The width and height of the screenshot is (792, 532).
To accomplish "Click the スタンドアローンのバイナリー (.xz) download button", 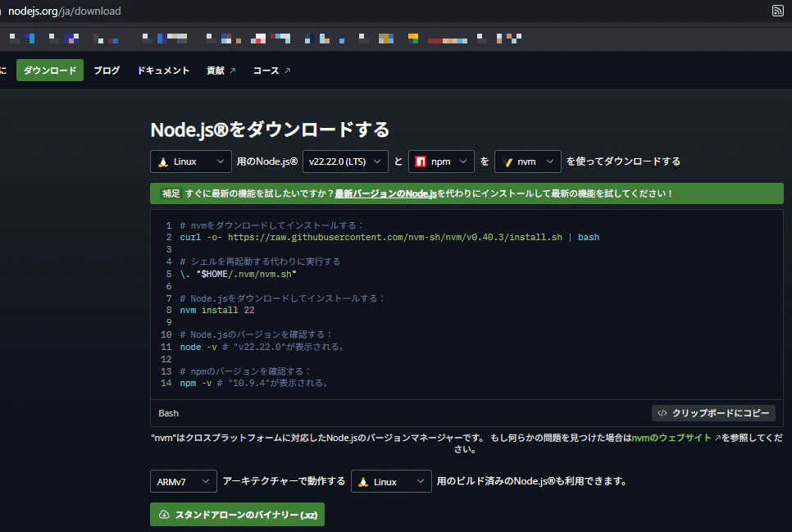I will click(x=238, y=514).
